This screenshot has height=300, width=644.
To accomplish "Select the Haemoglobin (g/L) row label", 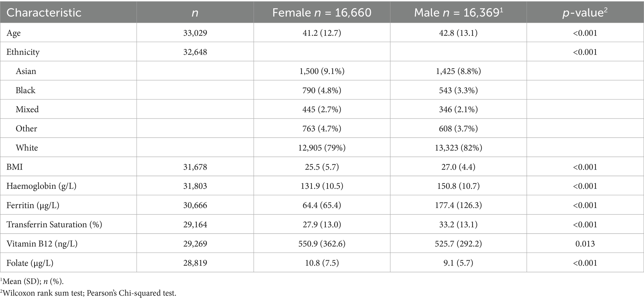I will [x=41, y=186].
